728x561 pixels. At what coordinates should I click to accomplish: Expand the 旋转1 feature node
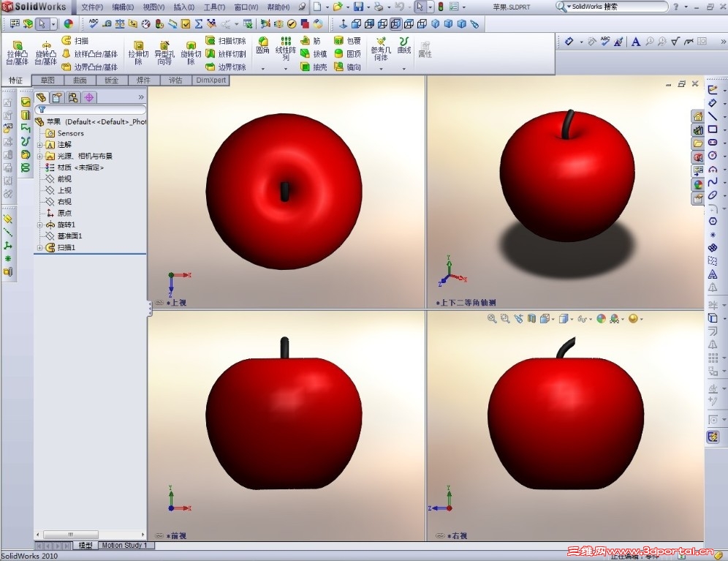coord(40,225)
